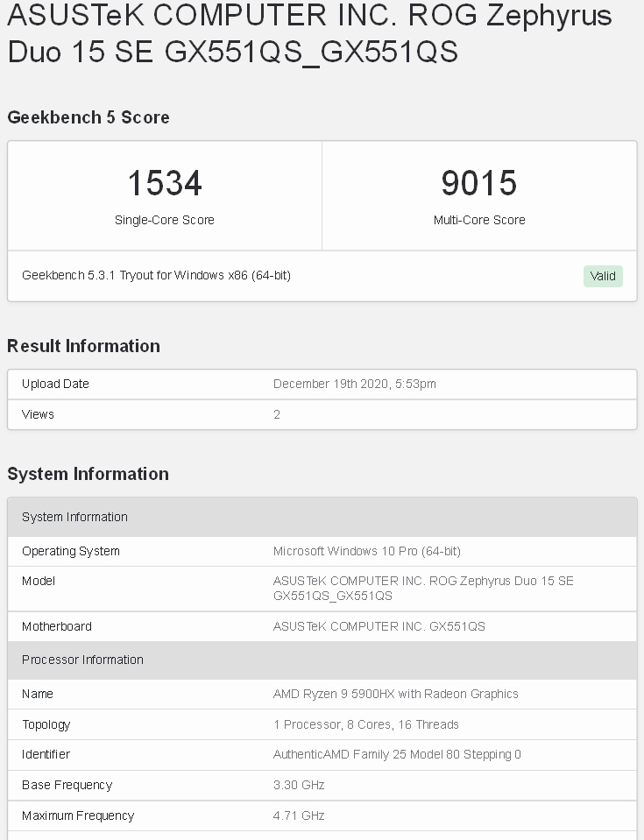This screenshot has height=840, width=644.
Task: Click the green Valid badge
Action: [603, 276]
